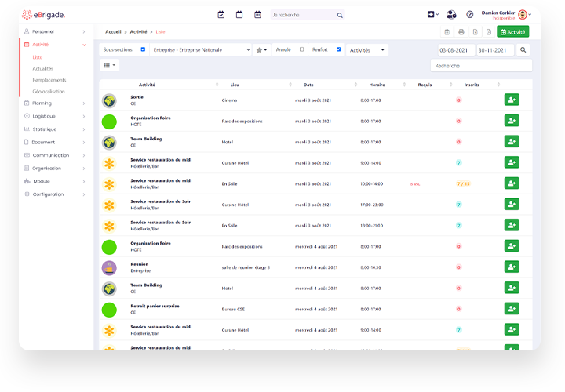Click the start date field 03-08-2021
565x392 pixels.
click(456, 50)
